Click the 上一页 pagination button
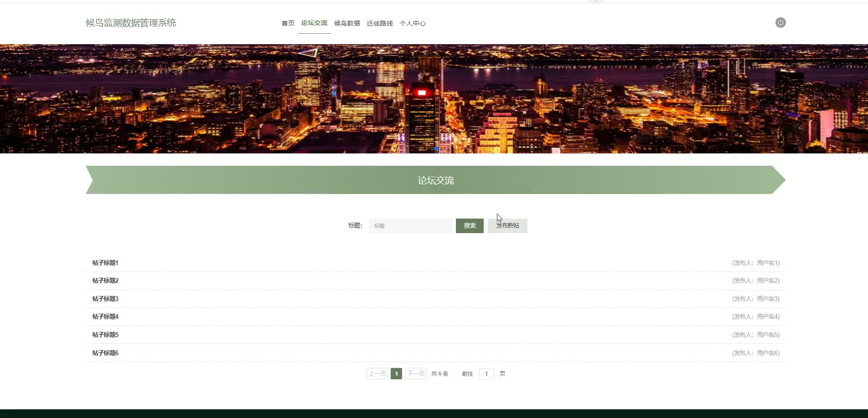868x418 pixels. click(377, 374)
